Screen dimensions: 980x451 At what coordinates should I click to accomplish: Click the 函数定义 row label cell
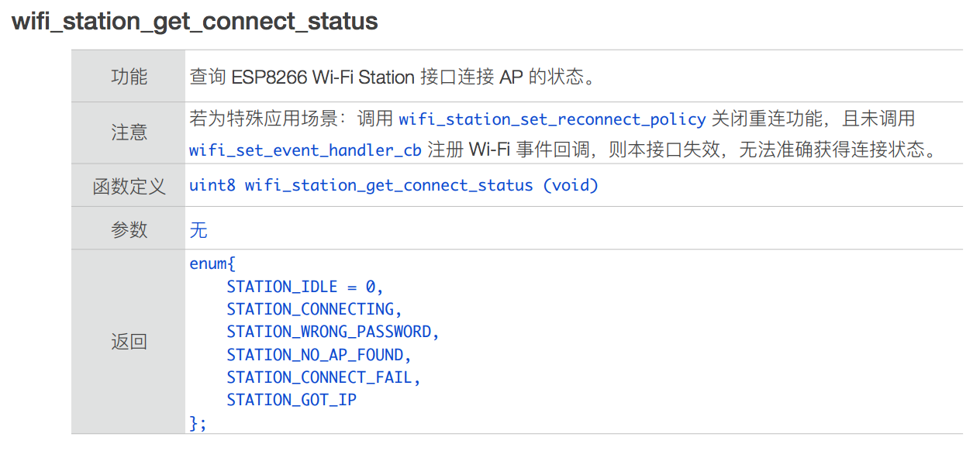coord(129,186)
